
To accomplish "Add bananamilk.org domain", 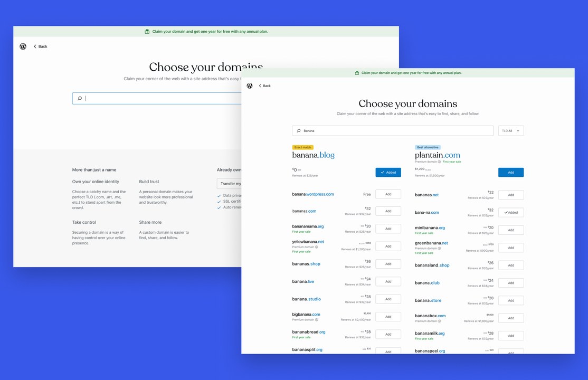I will tap(511, 336).
